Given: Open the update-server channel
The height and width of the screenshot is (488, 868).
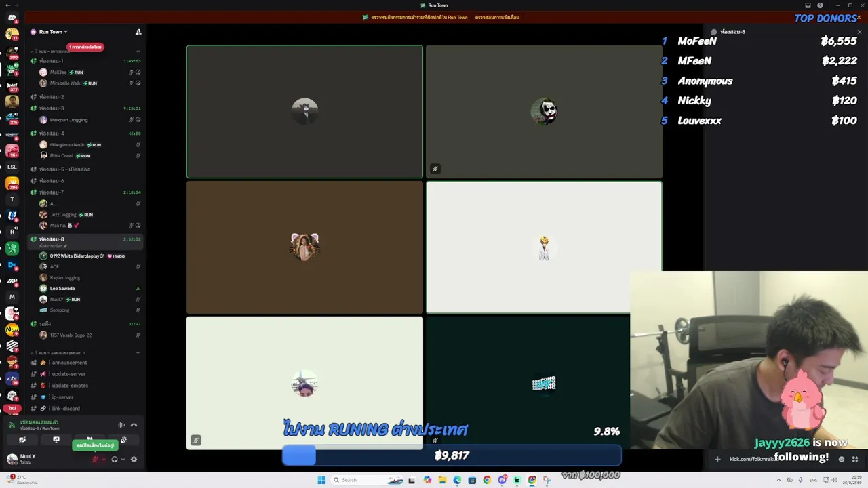Looking at the screenshot, I should [x=85, y=374].
